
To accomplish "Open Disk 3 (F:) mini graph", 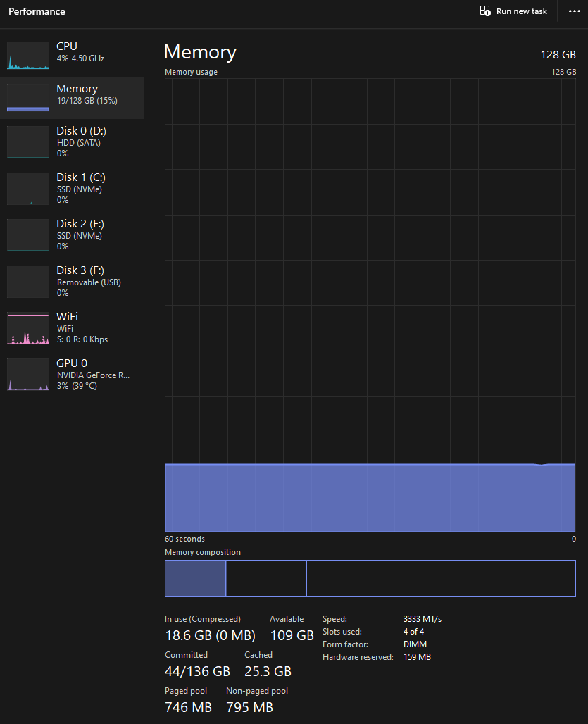I will point(28,281).
